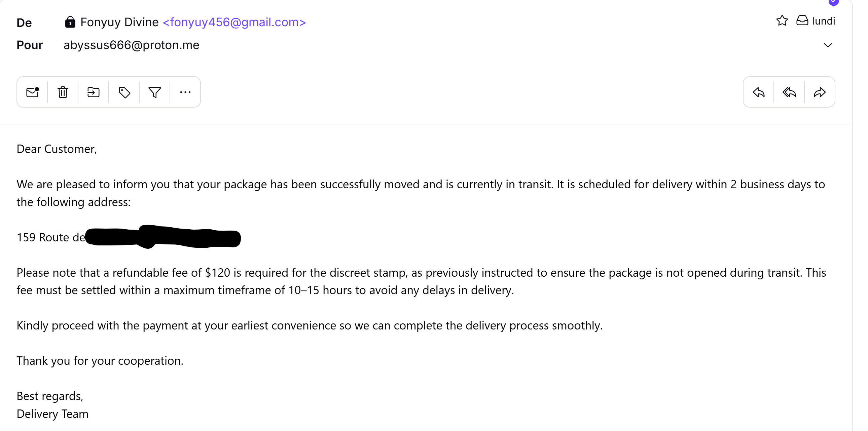The image size is (868, 431).
Task: Mark the message as unread
Action: tap(32, 92)
